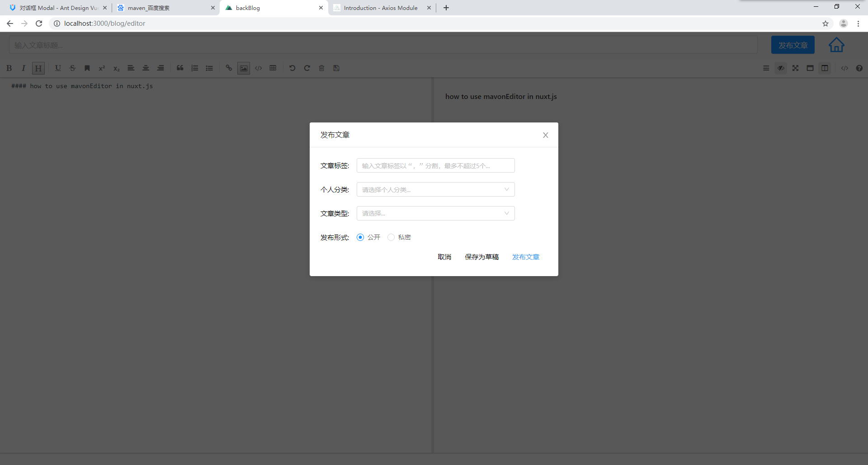Redo the last edit

click(307, 68)
